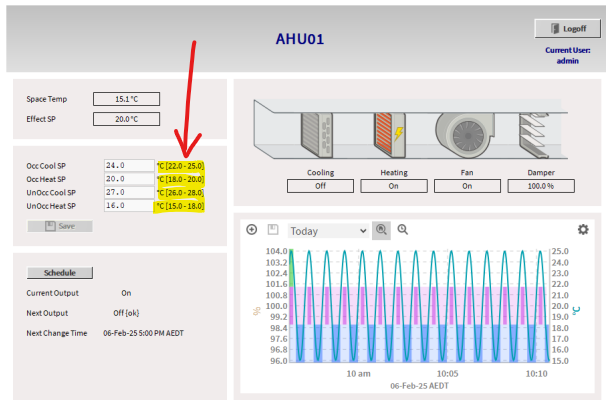
Task: Click the cooling coil icon in the duct
Action: (x=321, y=132)
